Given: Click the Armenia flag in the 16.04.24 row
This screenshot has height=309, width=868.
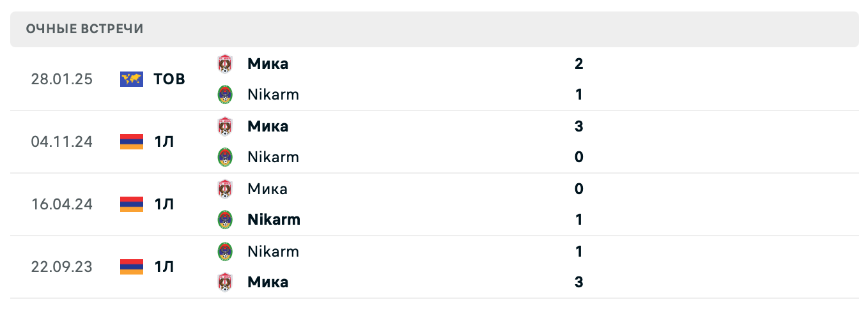Looking at the screenshot, I should click(x=131, y=204).
